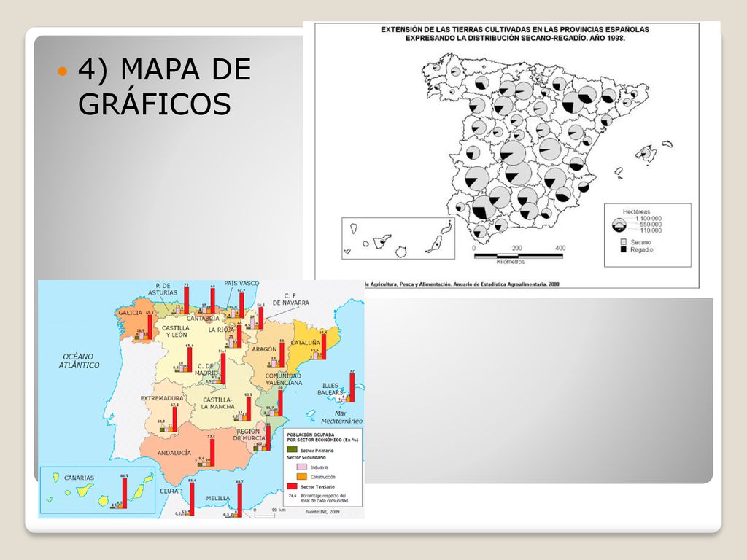
Task: Click the "Sector Terciario" legend label
Action: pyautogui.click(x=317, y=486)
